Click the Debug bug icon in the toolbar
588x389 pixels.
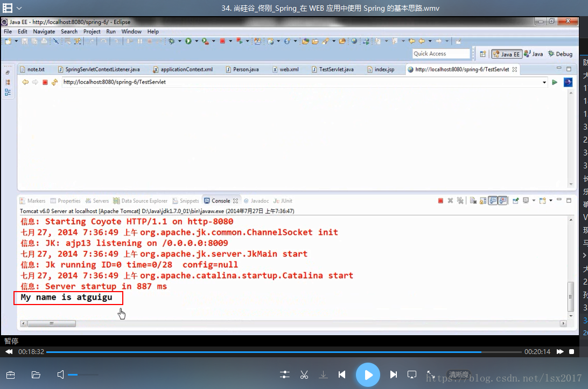click(172, 41)
